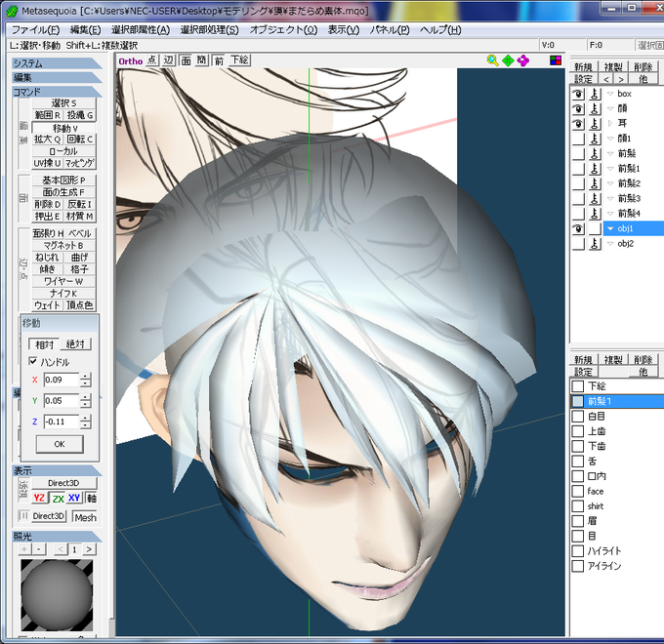Collapse the 表示 panel header

[57, 470]
